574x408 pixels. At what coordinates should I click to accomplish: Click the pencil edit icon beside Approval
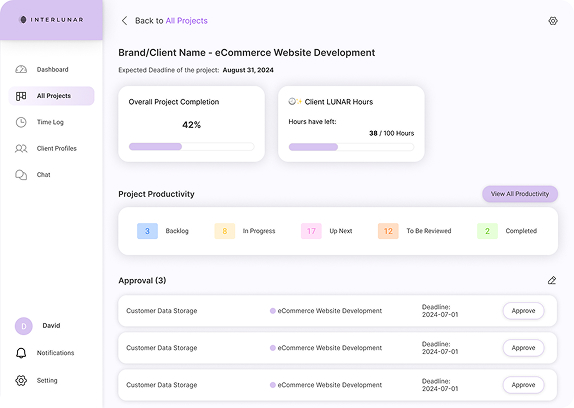[552, 280]
